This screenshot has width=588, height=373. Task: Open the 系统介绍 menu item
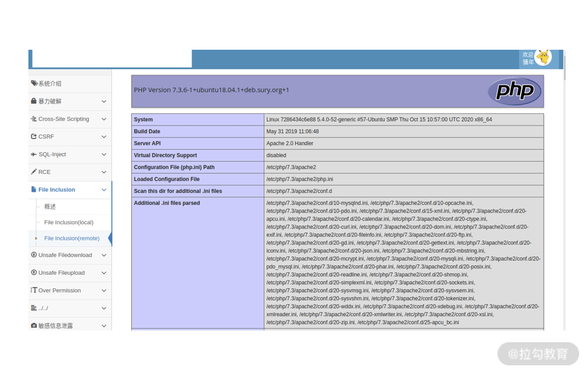point(70,83)
